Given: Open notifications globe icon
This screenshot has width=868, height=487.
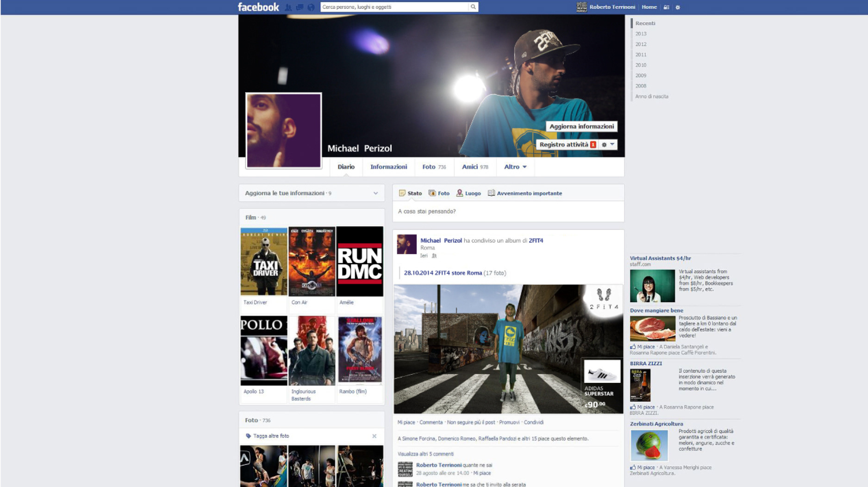Looking at the screenshot, I should [311, 7].
